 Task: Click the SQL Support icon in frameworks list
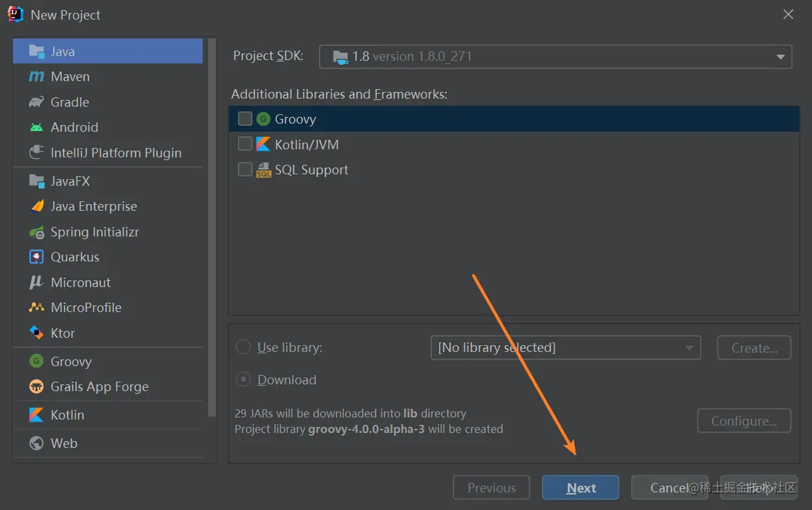[263, 170]
